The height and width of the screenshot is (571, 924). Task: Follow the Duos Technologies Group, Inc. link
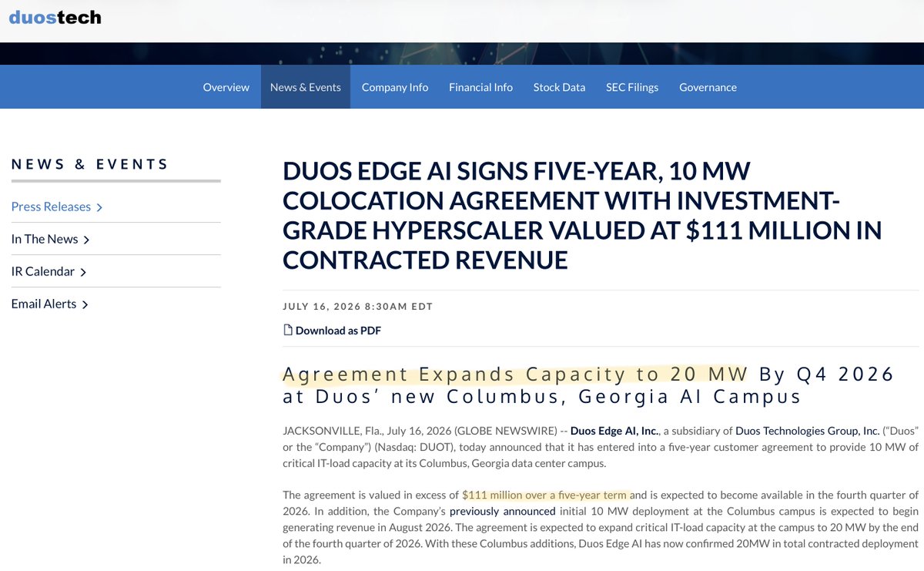click(x=808, y=431)
